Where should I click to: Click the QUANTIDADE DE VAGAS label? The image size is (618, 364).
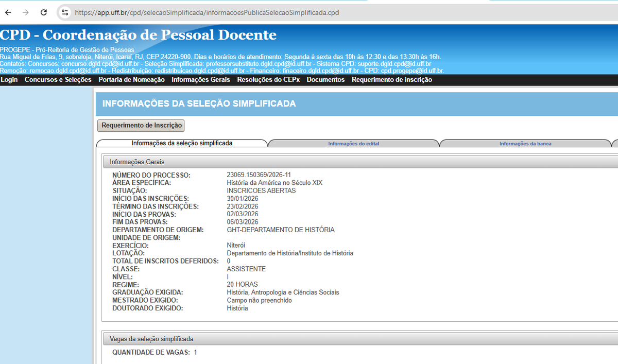click(x=151, y=353)
